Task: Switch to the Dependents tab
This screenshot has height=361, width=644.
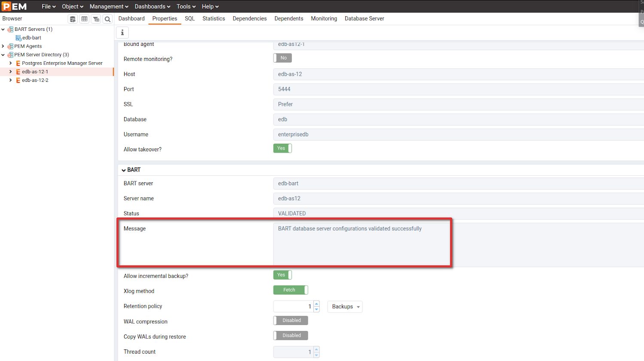Action: 289,18
